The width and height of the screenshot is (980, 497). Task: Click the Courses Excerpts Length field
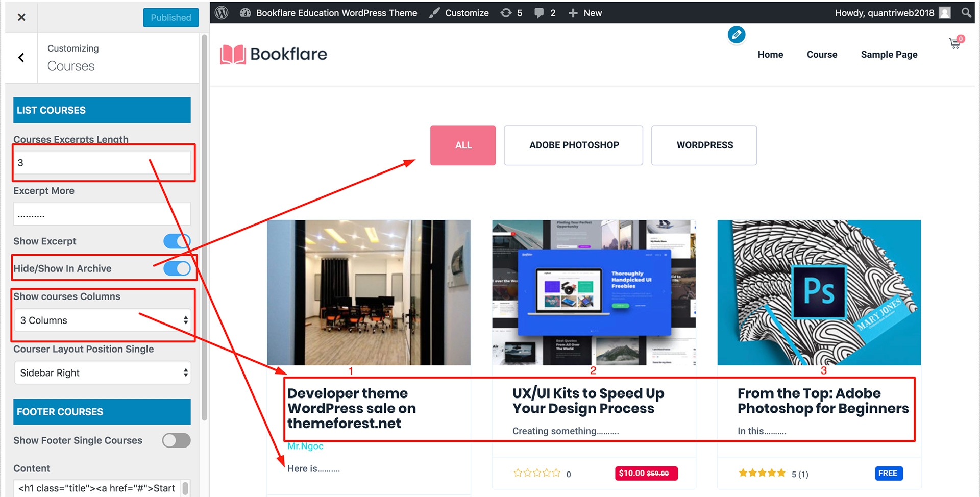[102, 163]
